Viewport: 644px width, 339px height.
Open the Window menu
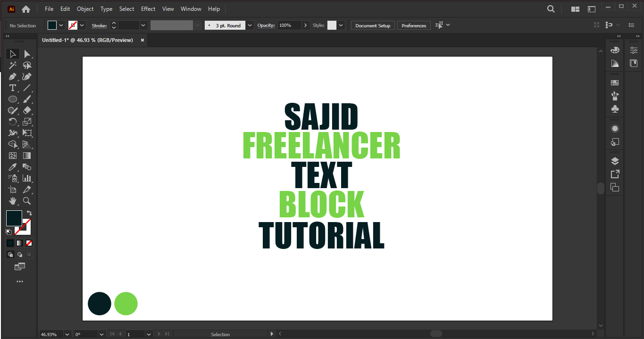191,9
